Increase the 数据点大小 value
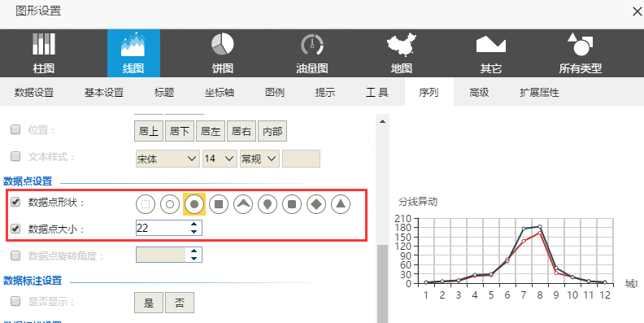The image size is (644, 323). point(194,225)
